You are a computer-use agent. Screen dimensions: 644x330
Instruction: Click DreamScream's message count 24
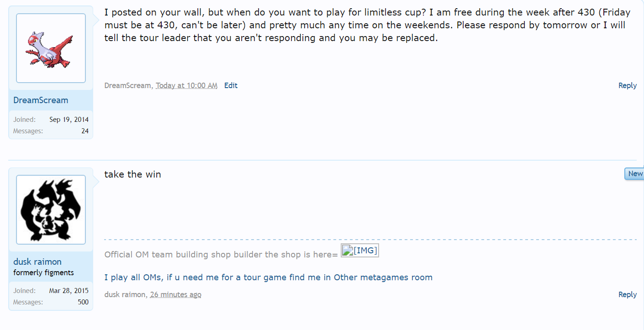[x=85, y=131]
